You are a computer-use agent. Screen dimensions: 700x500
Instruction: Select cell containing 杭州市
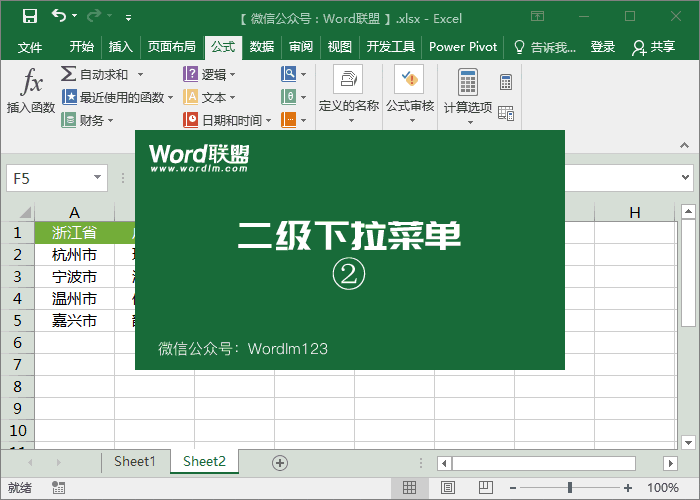(75, 254)
